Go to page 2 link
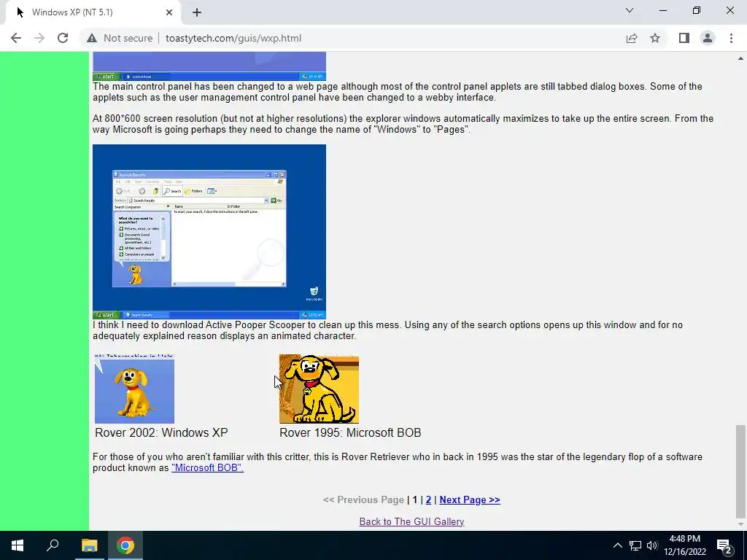The width and height of the screenshot is (747, 560). pos(428,499)
